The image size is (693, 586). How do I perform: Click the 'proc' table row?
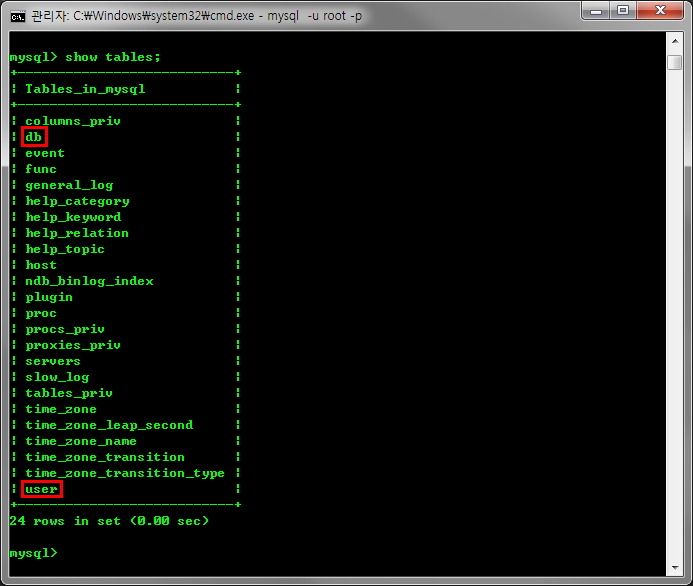pyautogui.click(x=126, y=313)
